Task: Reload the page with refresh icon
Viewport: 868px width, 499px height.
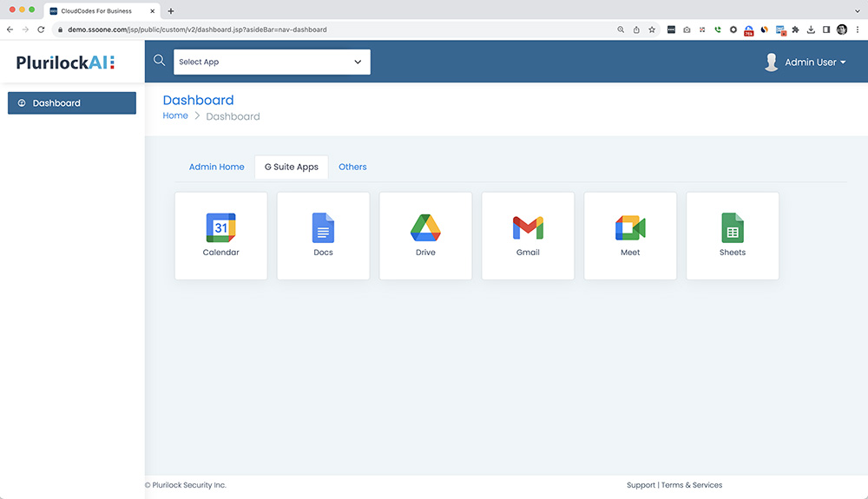Action: [41, 30]
